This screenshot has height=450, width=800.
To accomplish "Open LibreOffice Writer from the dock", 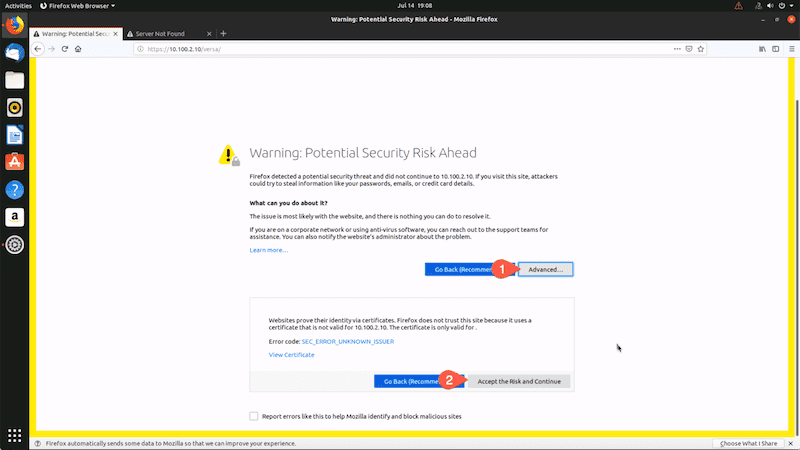I will tap(14, 135).
